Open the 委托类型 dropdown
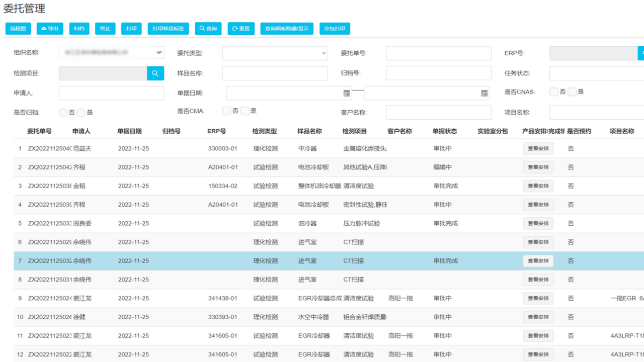 point(275,53)
